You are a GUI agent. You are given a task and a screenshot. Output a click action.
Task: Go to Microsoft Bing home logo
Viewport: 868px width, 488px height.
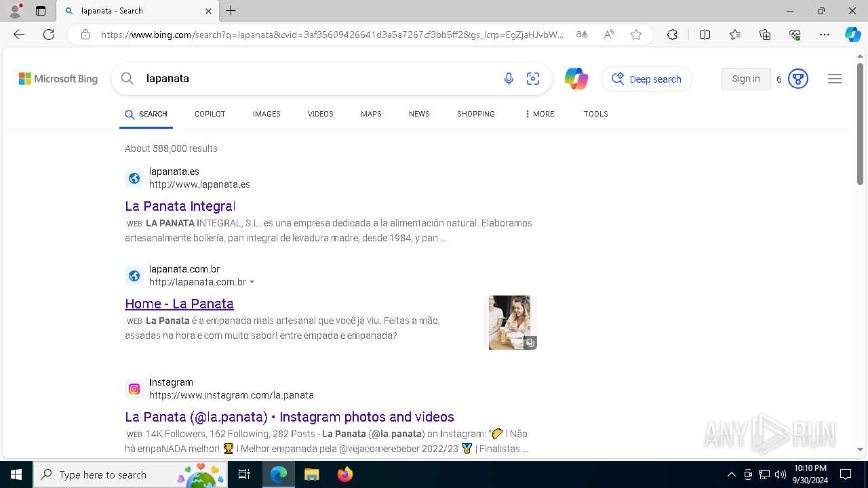[58, 79]
